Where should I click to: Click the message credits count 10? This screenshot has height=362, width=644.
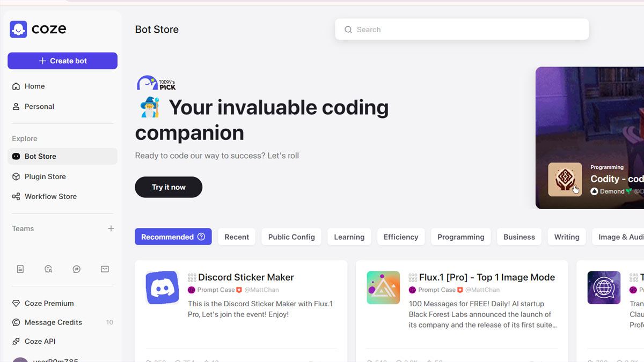coord(109,322)
